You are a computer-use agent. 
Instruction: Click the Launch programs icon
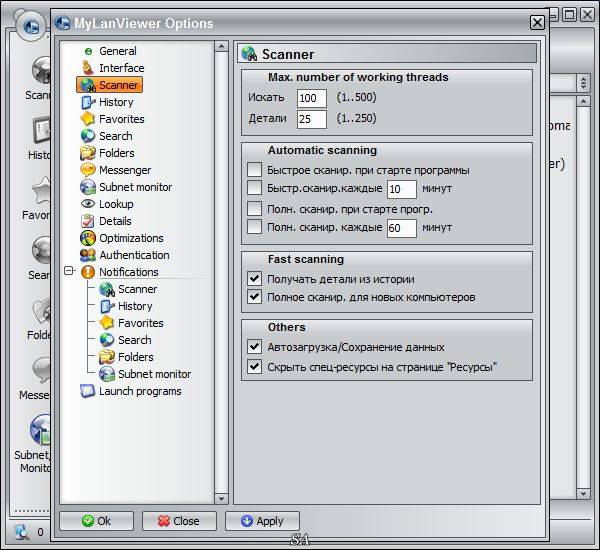click(x=88, y=391)
